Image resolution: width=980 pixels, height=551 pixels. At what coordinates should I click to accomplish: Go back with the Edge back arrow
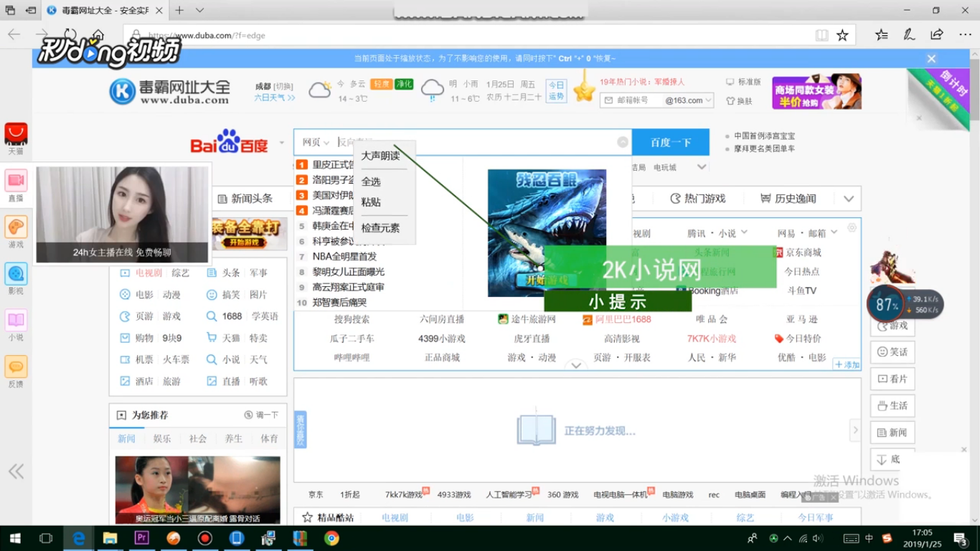pos(14,34)
